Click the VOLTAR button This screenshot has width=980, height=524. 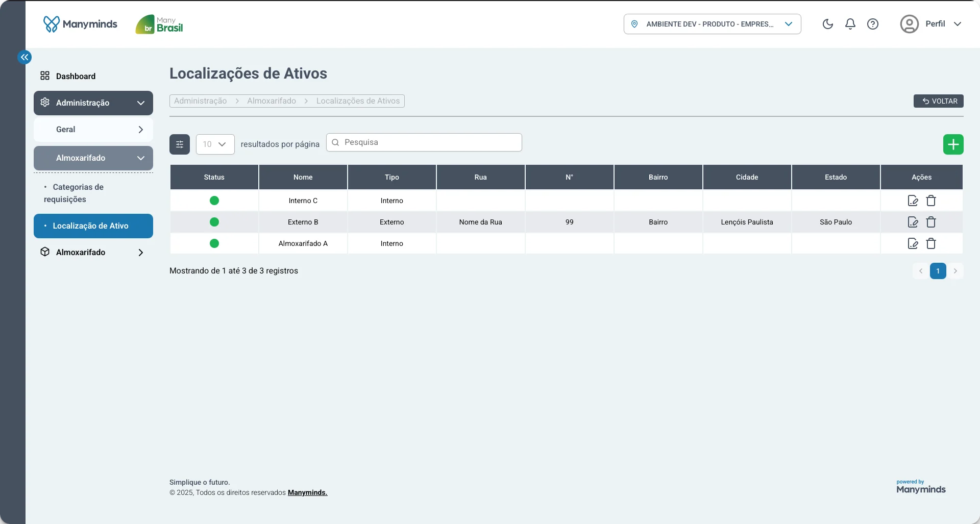click(939, 101)
